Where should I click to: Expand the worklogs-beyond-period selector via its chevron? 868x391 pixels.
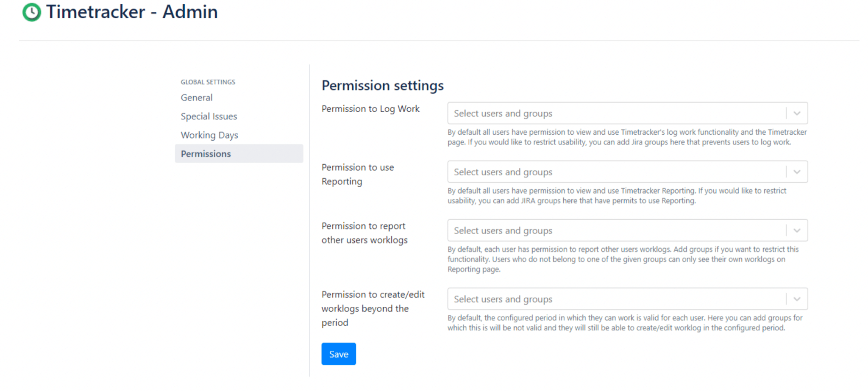pos(797,299)
